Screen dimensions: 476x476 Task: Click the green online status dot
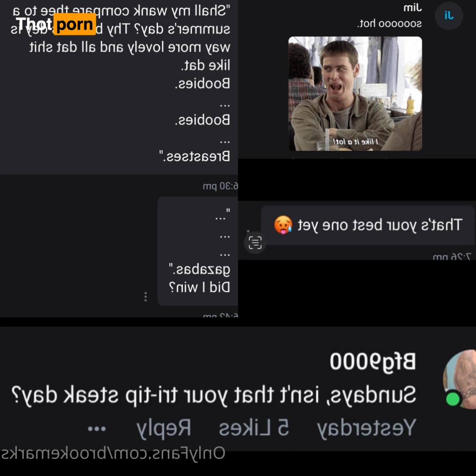[453, 399]
